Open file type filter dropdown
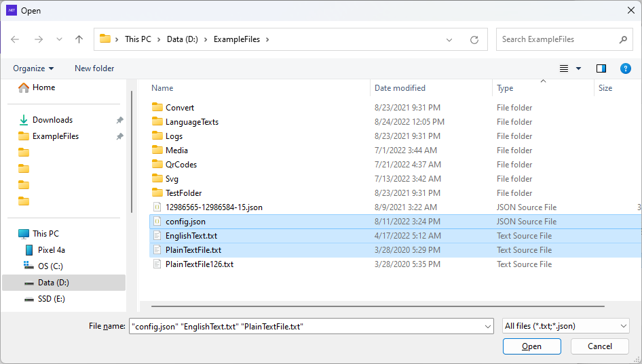642x364 pixels. click(565, 326)
